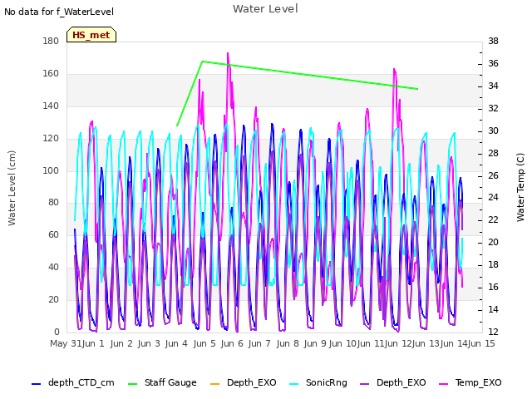Click the 180 left-axis tick label
This screenshot has height=399, width=532.
(x=51, y=41)
